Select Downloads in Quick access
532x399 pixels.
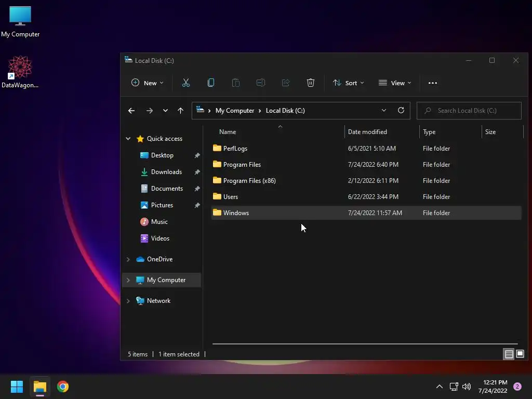click(166, 172)
